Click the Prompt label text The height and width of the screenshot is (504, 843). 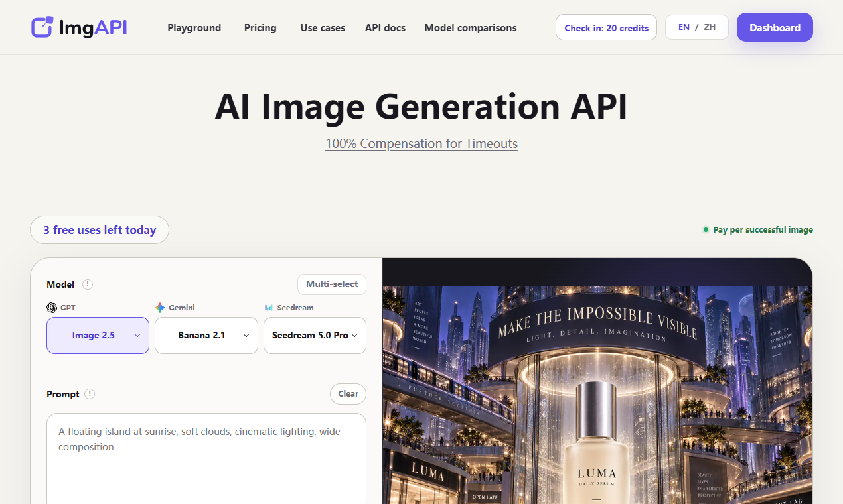click(x=63, y=394)
